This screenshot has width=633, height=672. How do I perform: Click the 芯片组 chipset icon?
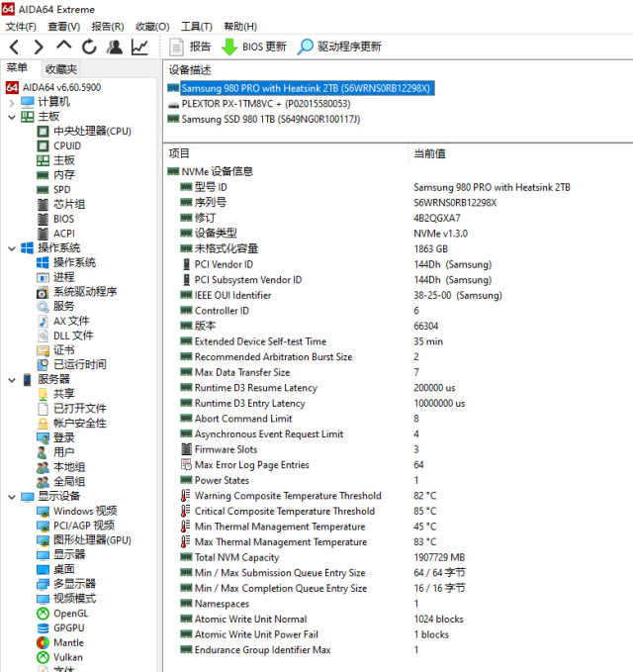click(43, 205)
